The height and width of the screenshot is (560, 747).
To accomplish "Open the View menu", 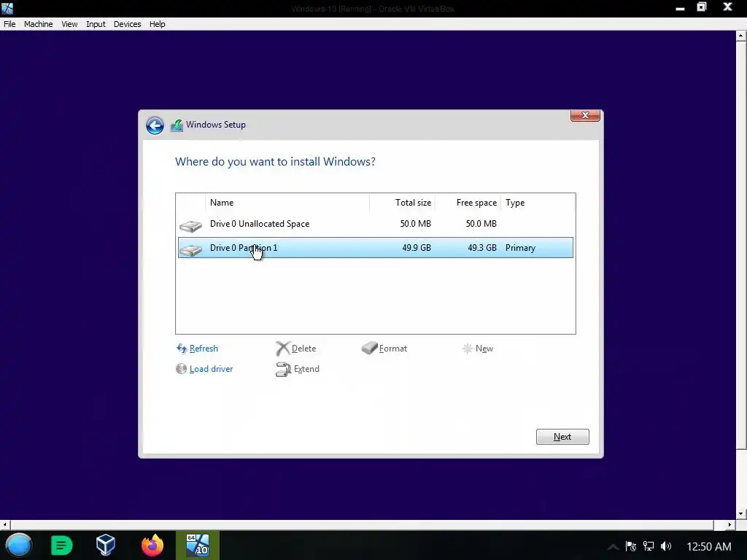I will [69, 24].
